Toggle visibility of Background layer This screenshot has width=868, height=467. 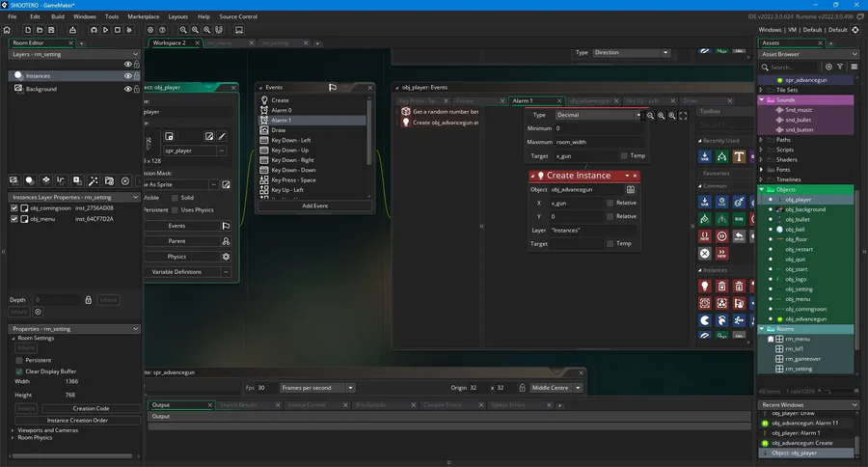[x=128, y=89]
